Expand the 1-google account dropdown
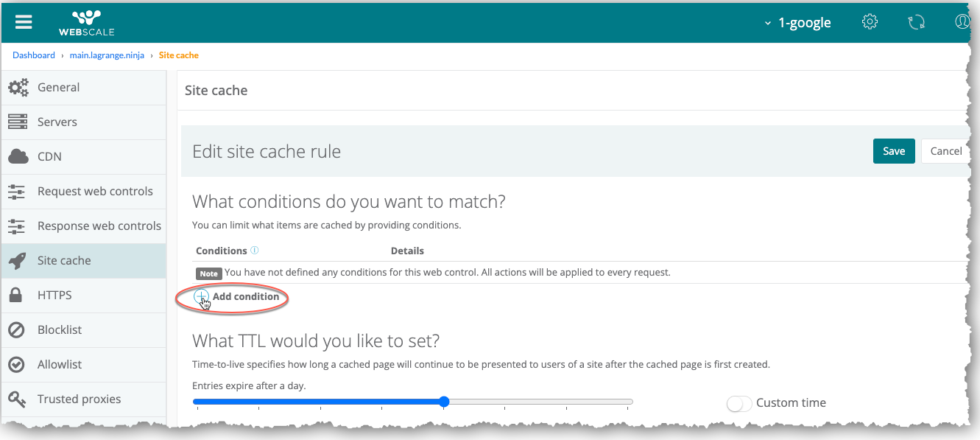Screen dimensions: 980x440 pyautogui.click(x=798, y=22)
